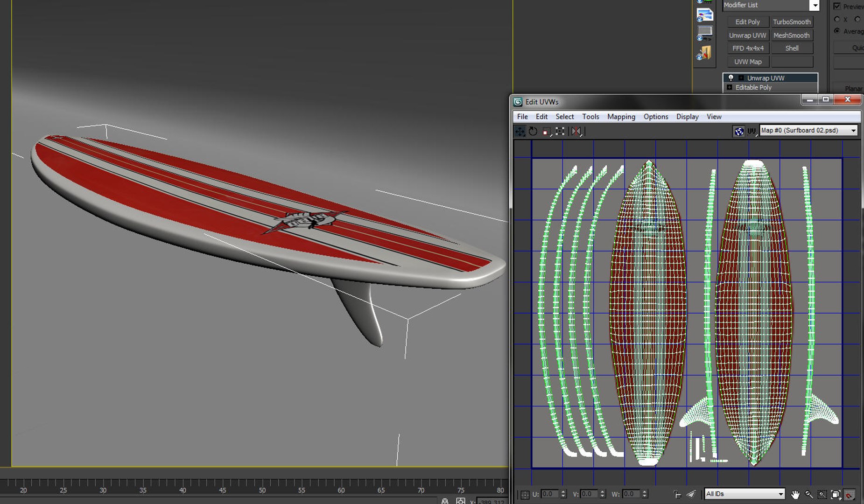
Task: Activate the Zoom magnifier tool
Action: point(808,494)
